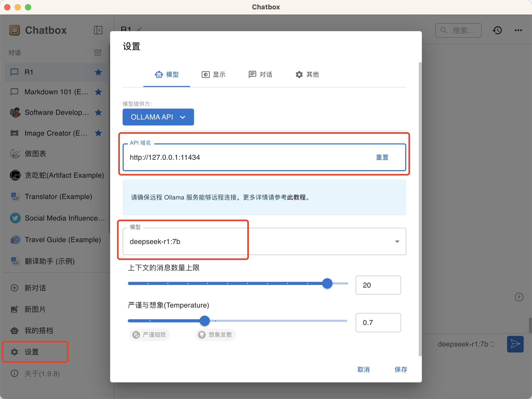Select the precise temperature preset chip
Screen dimensions: 532x399
[x=150, y=335]
